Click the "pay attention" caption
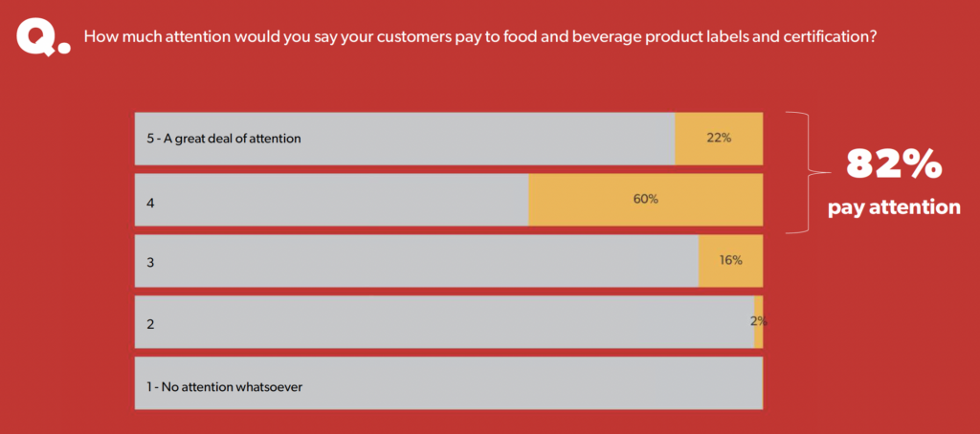This screenshot has width=980, height=434. (894, 206)
